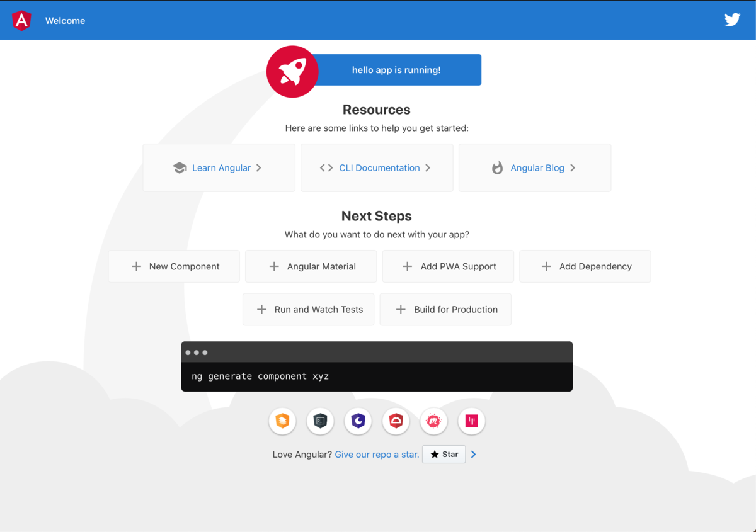Click the flame icon beside Angular Blog
This screenshot has height=532, width=756.
498,168
